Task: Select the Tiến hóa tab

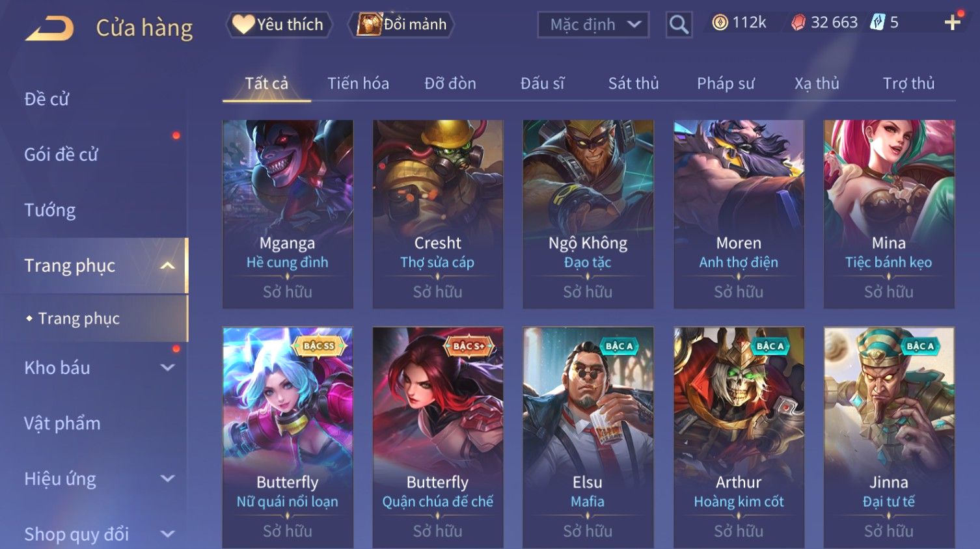Action: point(358,83)
